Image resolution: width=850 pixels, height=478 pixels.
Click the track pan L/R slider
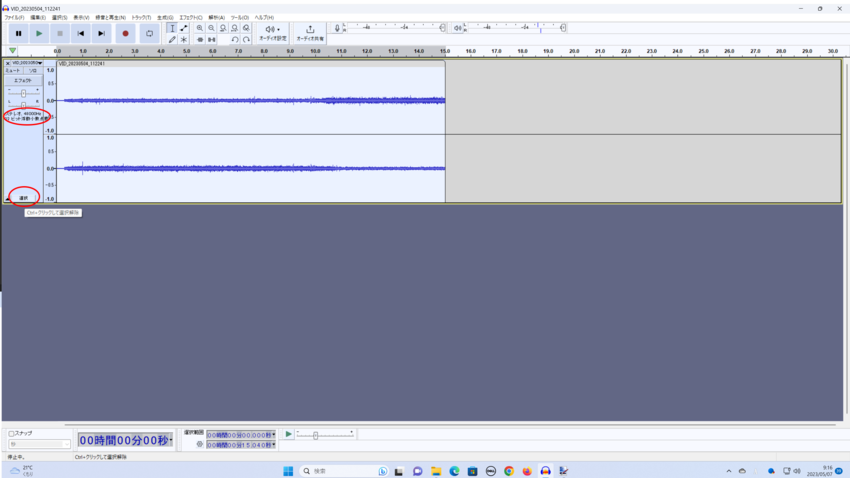pos(23,104)
